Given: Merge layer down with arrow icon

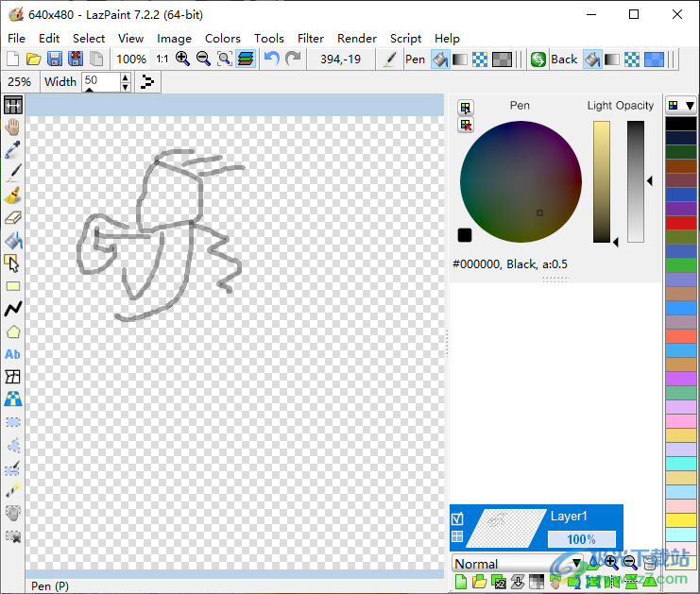Looking at the screenshot, I should pos(518,582).
